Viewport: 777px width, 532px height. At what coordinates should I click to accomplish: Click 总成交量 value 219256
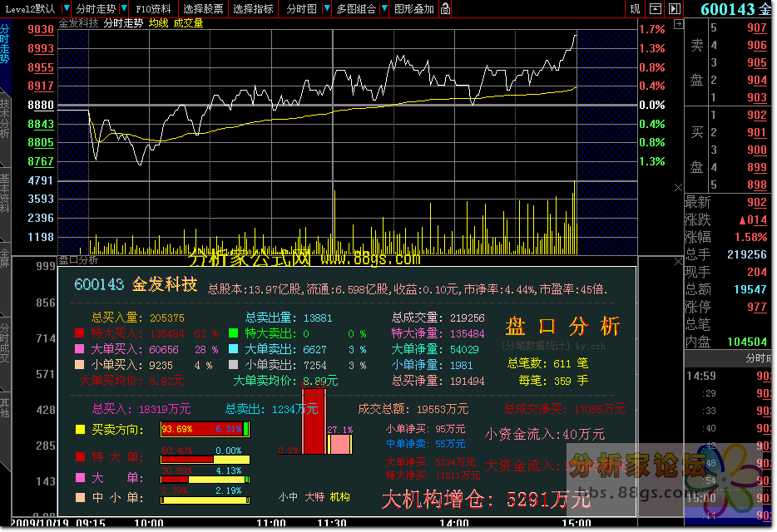pos(468,318)
